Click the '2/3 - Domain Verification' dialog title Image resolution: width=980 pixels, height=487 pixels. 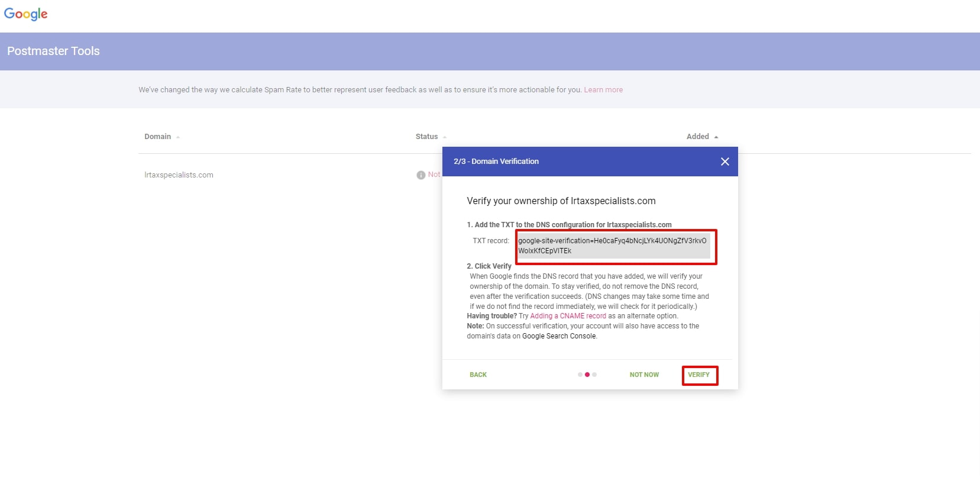point(496,162)
